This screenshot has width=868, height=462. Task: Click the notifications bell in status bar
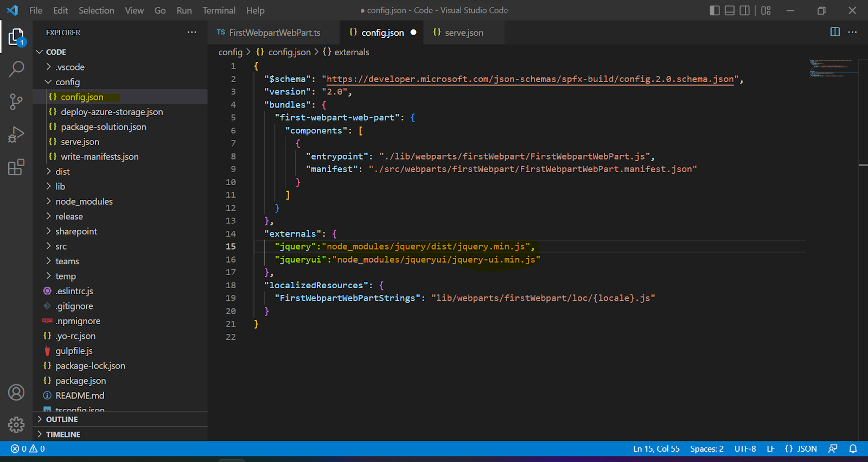[x=853, y=449]
